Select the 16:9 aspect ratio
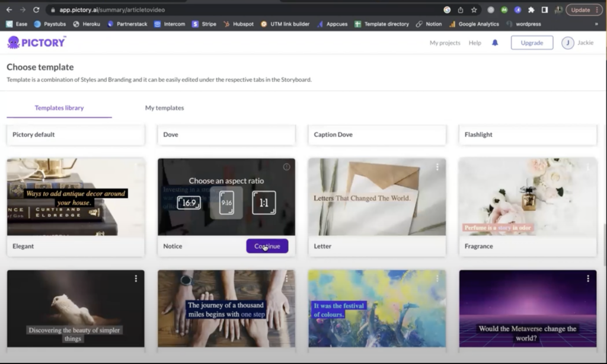The height and width of the screenshot is (364, 607). tap(189, 203)
